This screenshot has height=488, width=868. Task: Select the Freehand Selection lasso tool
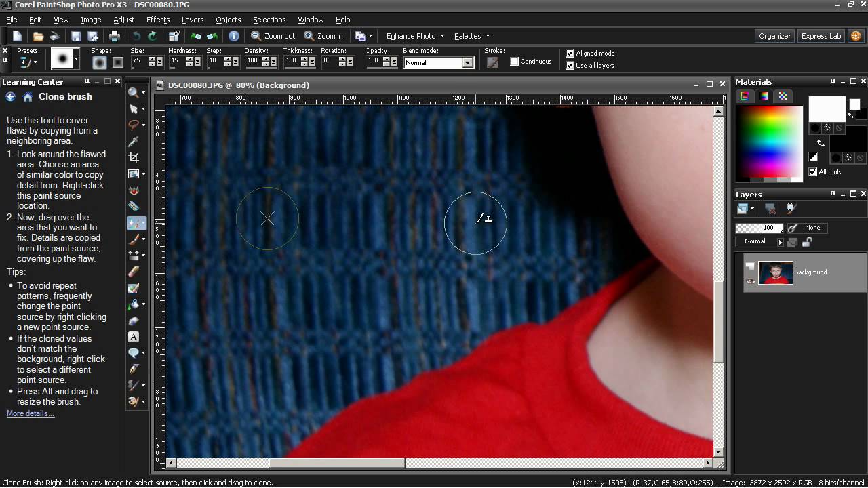[x=134, y=125]
